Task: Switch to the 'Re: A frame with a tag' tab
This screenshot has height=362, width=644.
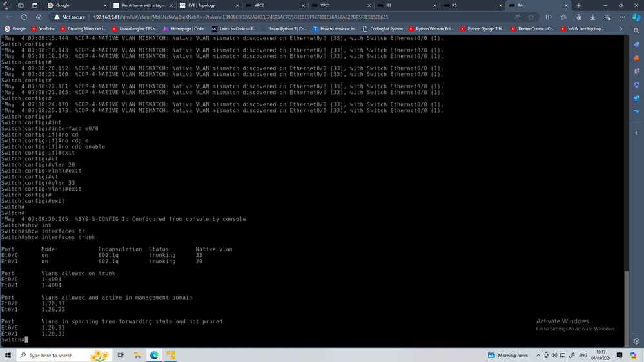Action: pyautogui.click(x=143, y=5)
